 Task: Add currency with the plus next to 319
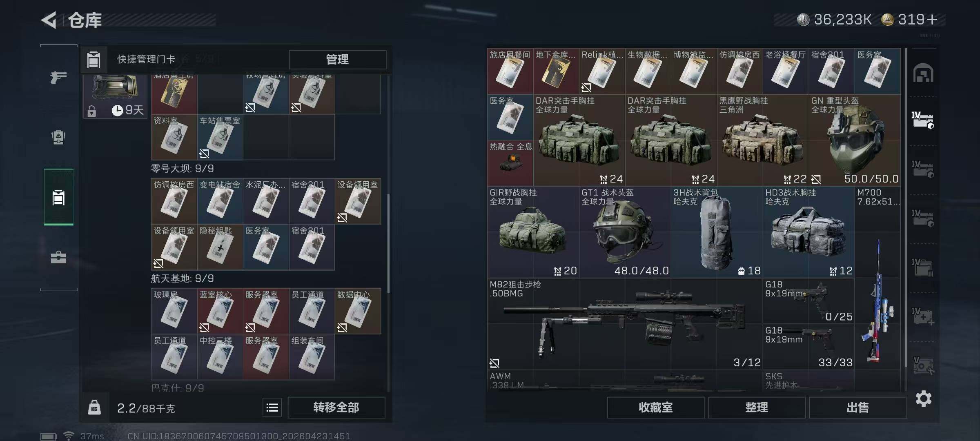(x=932, y=20)
